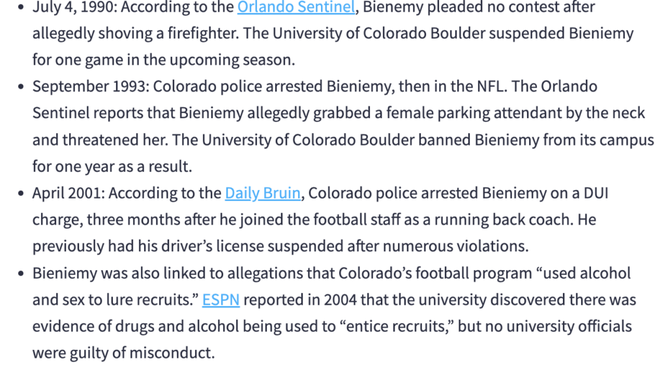
Task: Click the "September 1993" date text
Action: coord(89,87)
